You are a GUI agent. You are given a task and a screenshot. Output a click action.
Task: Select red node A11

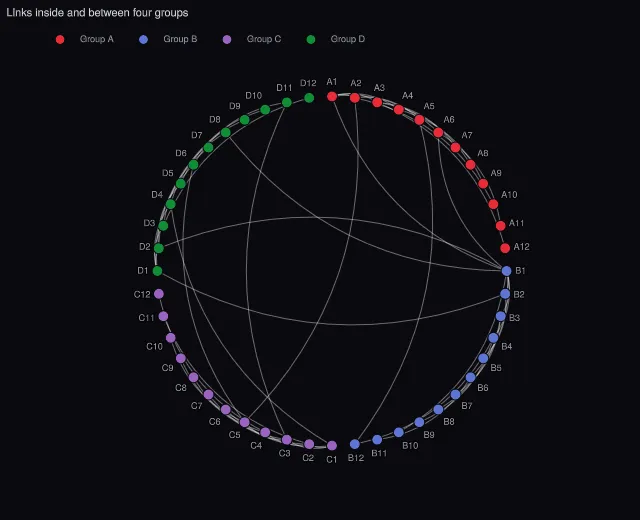tap(500, 226)
